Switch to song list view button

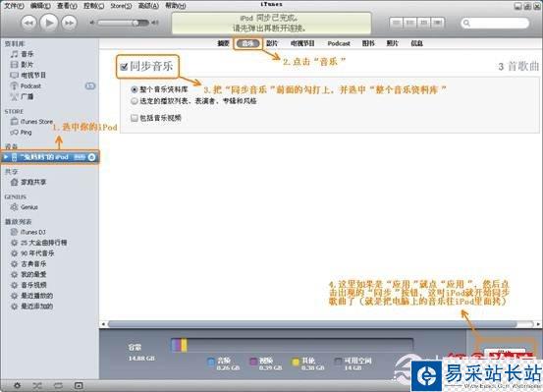pyautogui.click(x=397, y=23)
